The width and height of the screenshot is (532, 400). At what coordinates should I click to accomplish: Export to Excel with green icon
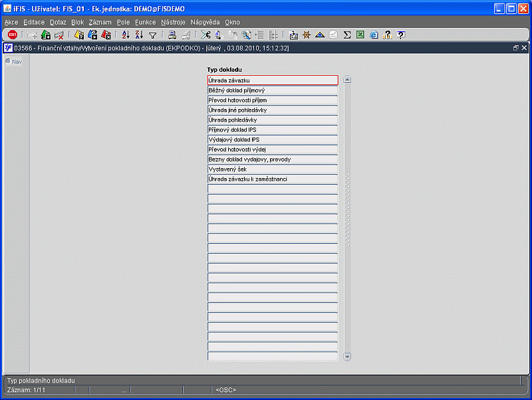(360, 35)
